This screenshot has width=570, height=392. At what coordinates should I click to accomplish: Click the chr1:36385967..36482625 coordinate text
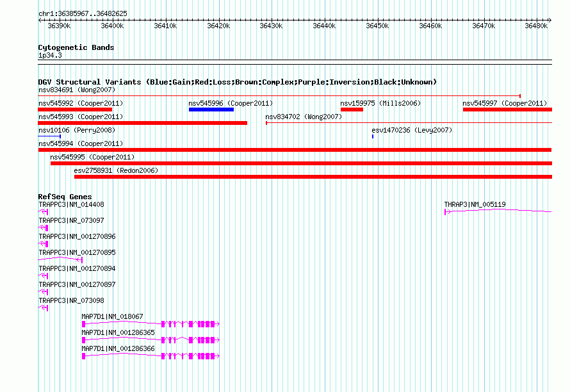click(x=83, y=13)
